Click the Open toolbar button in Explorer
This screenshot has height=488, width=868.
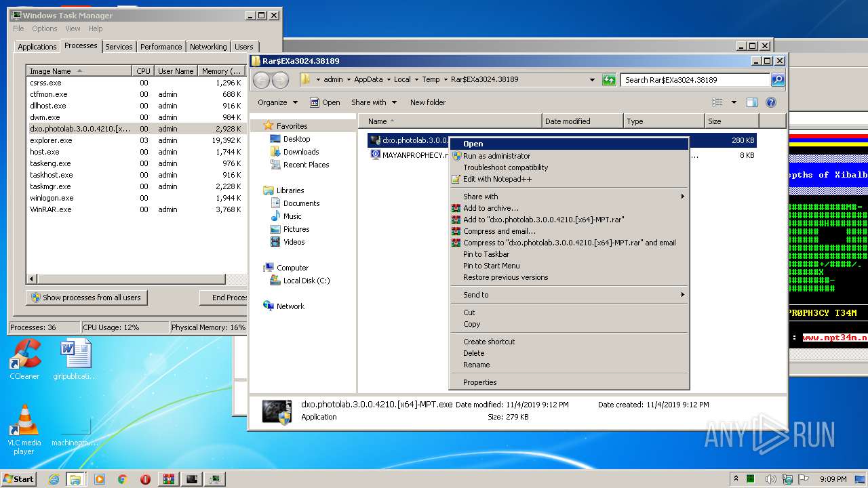(325, 102)
